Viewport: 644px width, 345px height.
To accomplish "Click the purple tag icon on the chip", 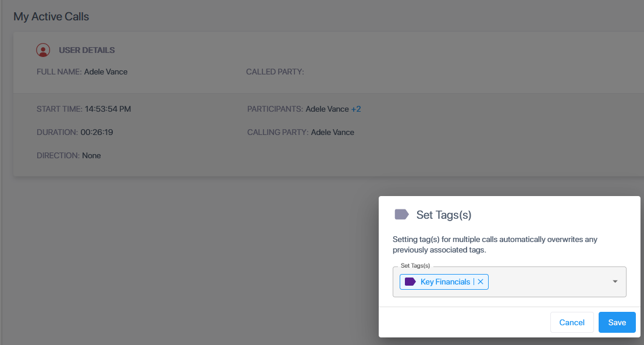I will [x=410, y=282].
